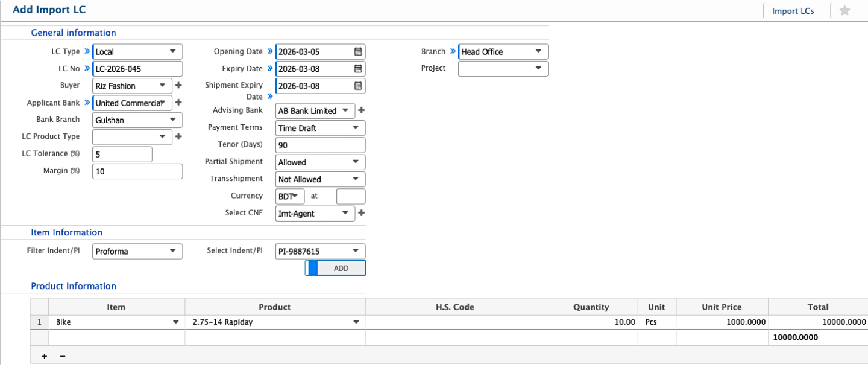Viewport: 868px width, 373px height.
Task: Click the ADD button under Item Information
Action: coord(341,267)
